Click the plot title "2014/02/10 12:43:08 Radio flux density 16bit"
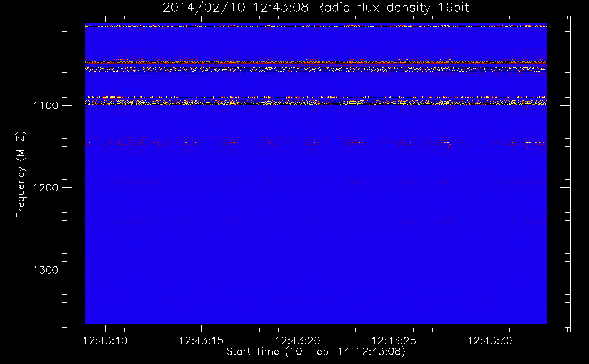This screenshot has width=589, height=364. point(316,8)
